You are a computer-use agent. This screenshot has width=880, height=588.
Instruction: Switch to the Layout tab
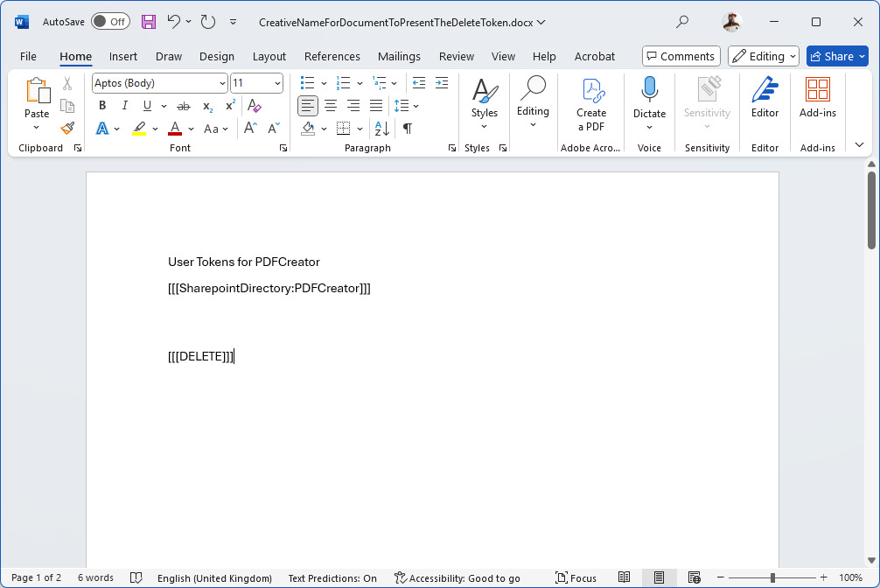click(x=269, y=56)
